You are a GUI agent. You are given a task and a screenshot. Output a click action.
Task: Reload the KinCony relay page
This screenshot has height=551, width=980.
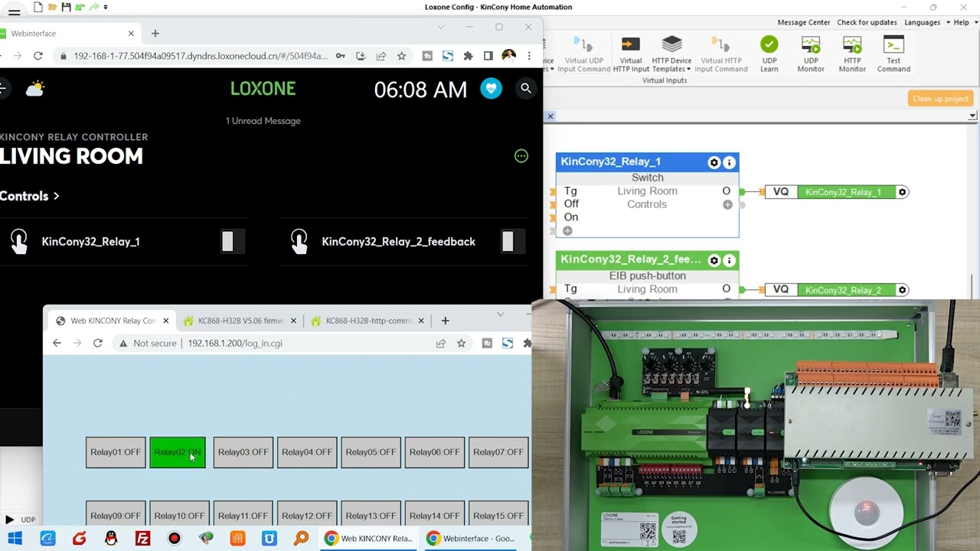coord(97,344)
